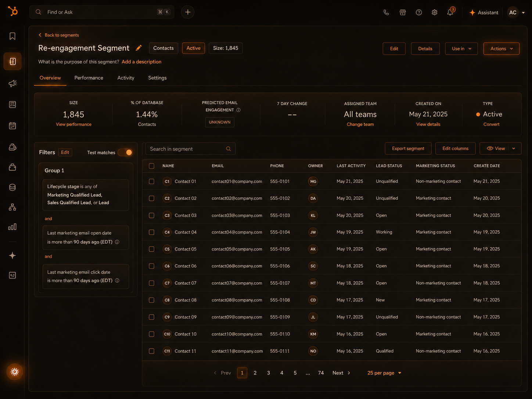
Task: Click info icon beside Predicted Email Engagement
Action: coord(238,110)
